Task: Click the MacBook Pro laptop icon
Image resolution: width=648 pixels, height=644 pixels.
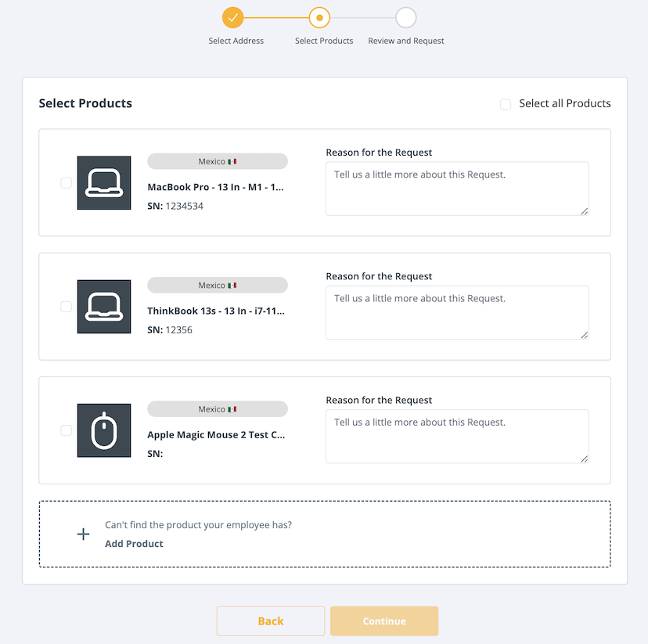Action: (x=104, y=182)
